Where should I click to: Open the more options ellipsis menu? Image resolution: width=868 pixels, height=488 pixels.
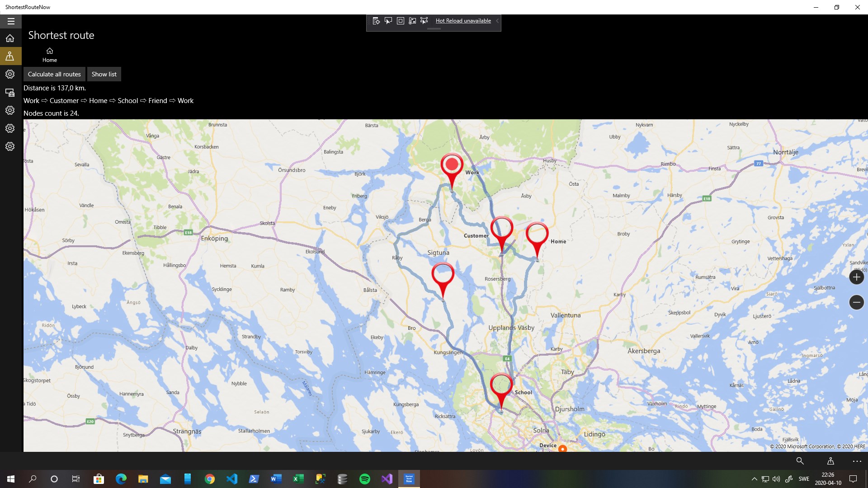coord(857,461)
